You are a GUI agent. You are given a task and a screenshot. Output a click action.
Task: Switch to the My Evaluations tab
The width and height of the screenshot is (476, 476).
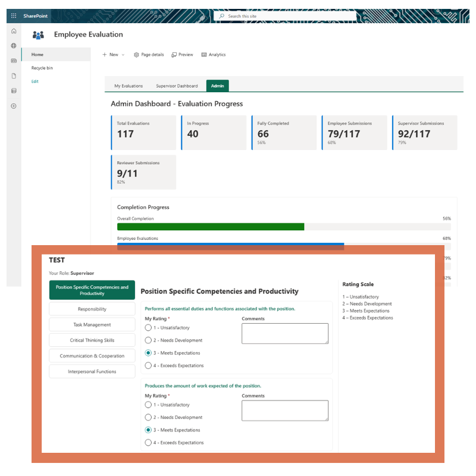point(129,86)
